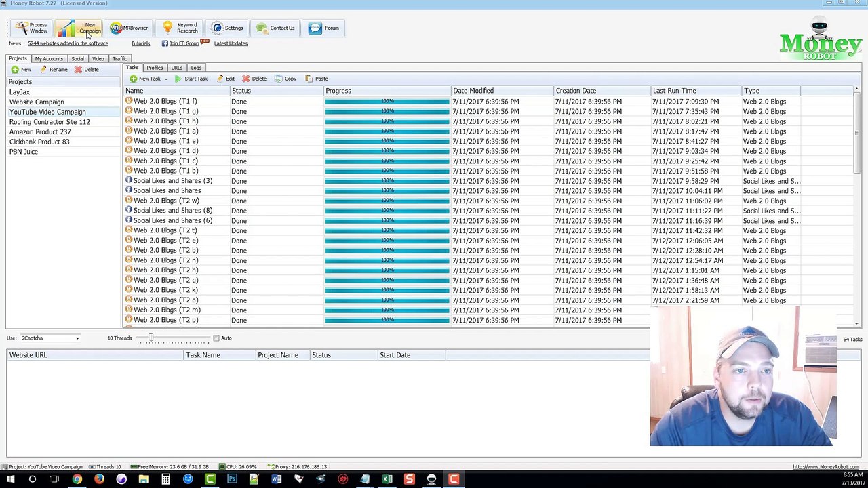Switch to the My Accounts tab
Screen dimensions: 868x488
point(49,59)
